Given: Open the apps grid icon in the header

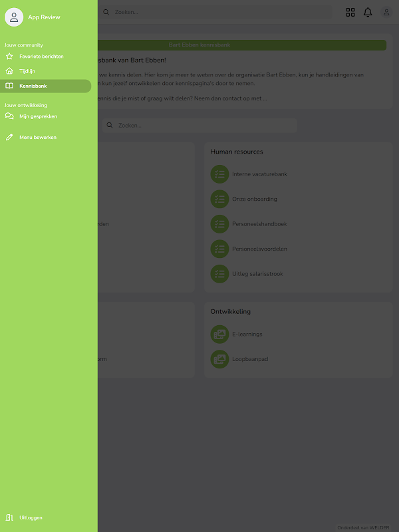Looking at the screenshot, I should tap(350, 12).
